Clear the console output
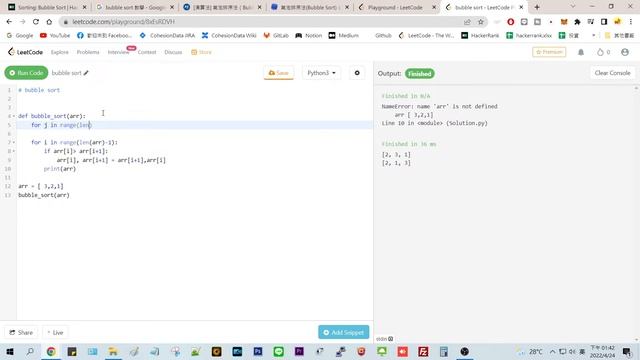This screenshot has height=360, width=640. click(612, 73)
